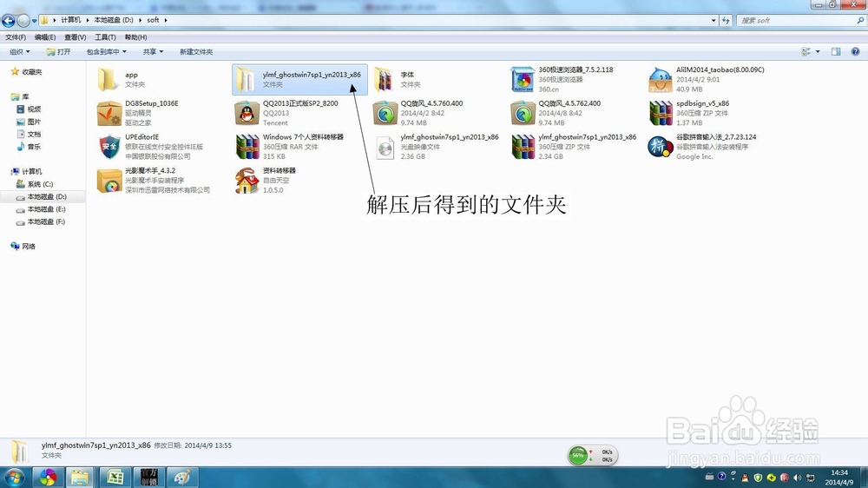The width and height of the screenshot is (868, 488).
Task: Click the QQ2013正式版SP2_8200 penguin icon
Action: tap(247, 114)
